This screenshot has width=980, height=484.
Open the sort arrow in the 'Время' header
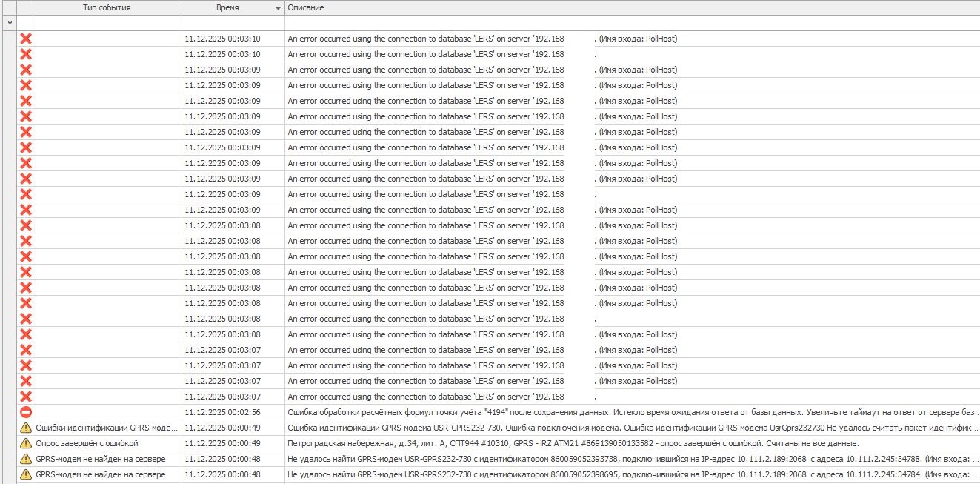pos(278,8)
